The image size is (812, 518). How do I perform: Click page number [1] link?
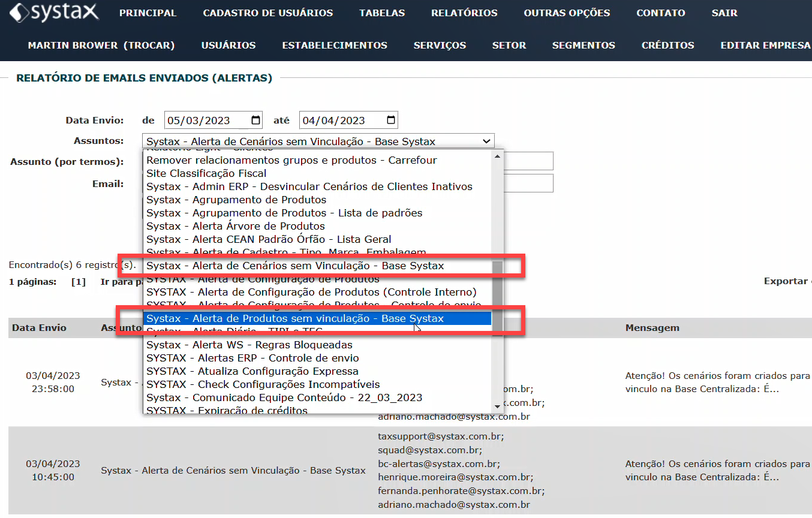click(x=79, y=281)
